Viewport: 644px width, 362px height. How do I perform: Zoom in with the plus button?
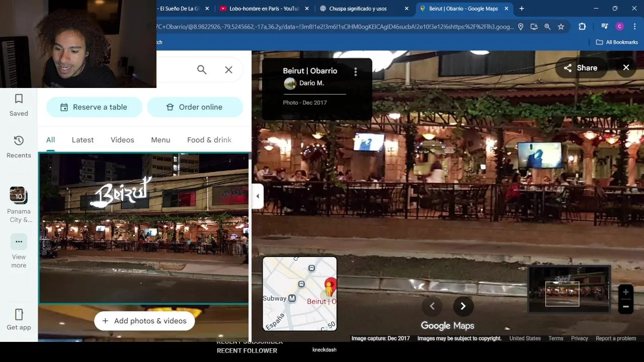(x=625, y=292)
